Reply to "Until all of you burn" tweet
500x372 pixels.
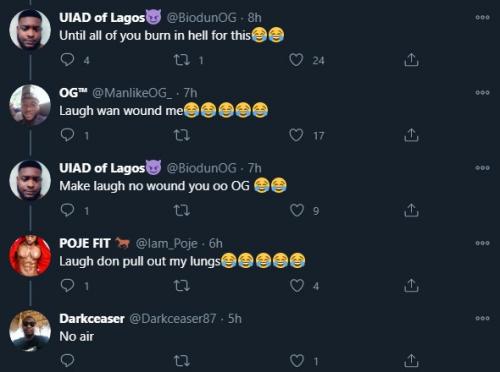[67, 60]
